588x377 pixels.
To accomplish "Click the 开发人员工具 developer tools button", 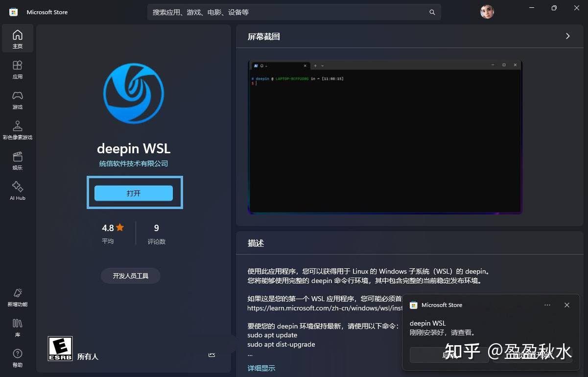I will [130, 276].
